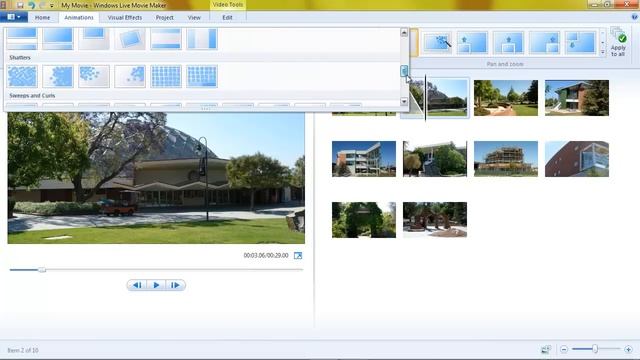
Task: Choose the third Shatters transition, pieces upper left
Action: [94, 76]
